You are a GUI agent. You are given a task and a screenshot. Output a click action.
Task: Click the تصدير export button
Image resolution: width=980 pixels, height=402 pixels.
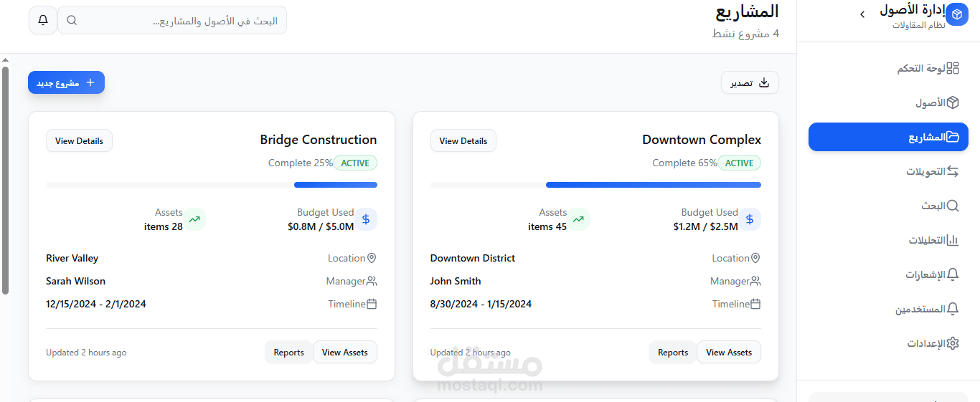(750, 82)
